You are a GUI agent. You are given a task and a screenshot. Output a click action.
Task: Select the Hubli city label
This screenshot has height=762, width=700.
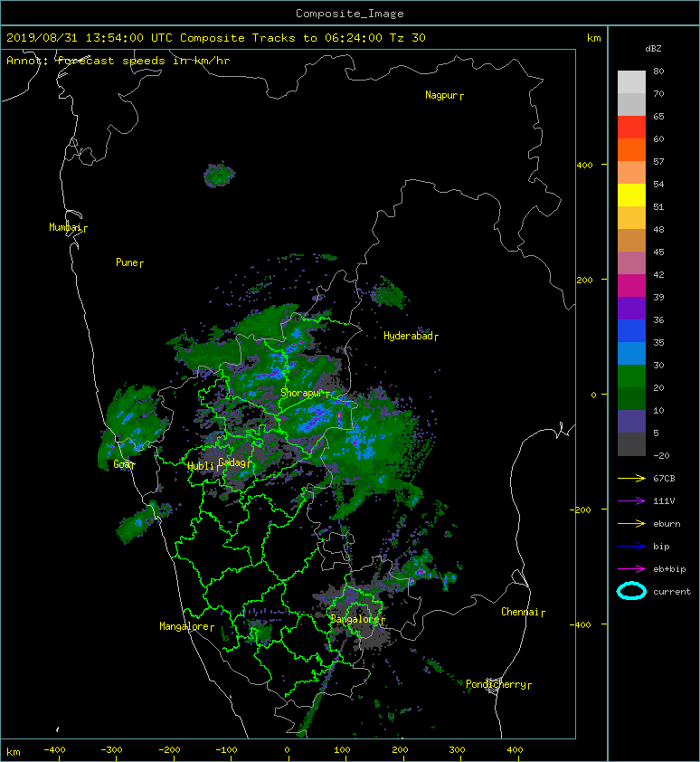tap(201, 466)
